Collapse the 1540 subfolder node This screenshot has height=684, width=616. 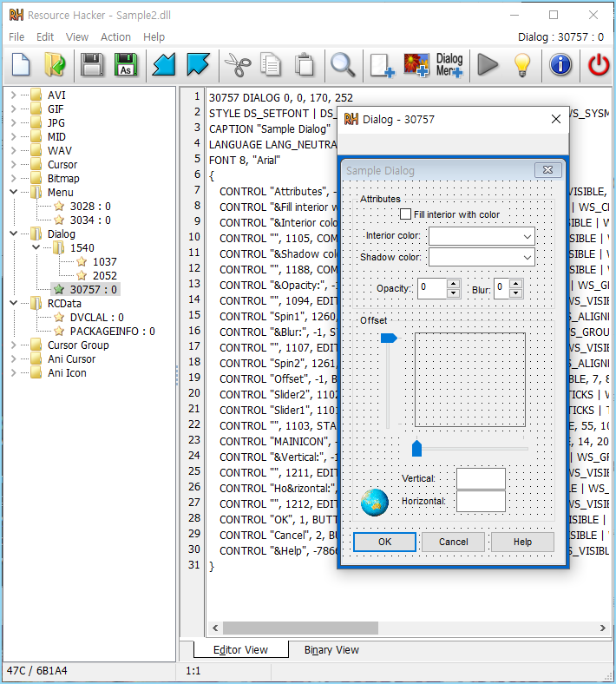click(36, 247)
